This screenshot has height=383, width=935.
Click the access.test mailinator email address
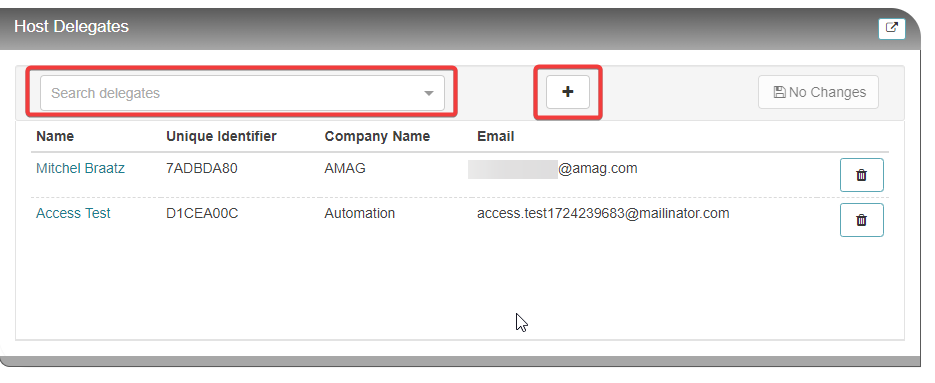point(603,213)
